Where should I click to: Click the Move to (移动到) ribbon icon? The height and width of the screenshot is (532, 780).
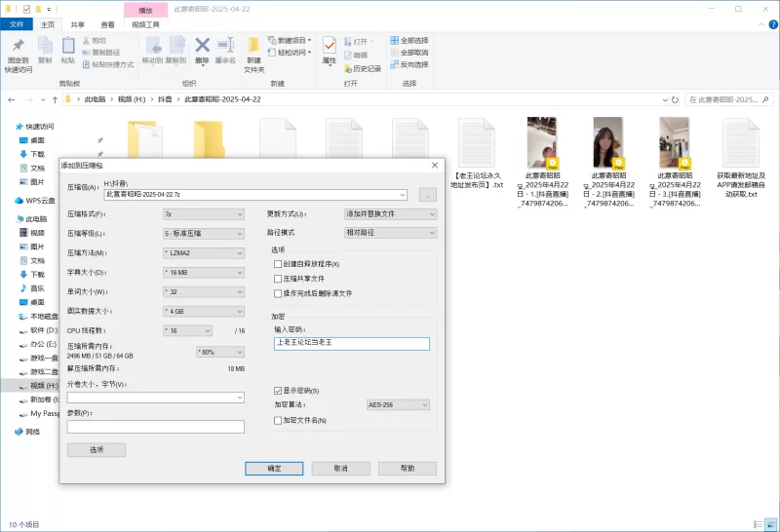point(153,51)
